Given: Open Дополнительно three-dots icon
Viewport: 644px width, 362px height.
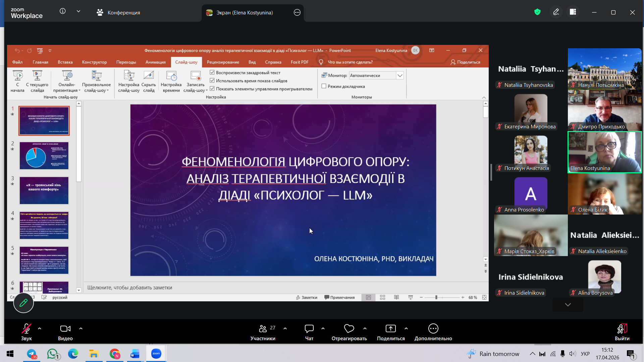Looking at the screenshot, I should [x=433, y=329].
